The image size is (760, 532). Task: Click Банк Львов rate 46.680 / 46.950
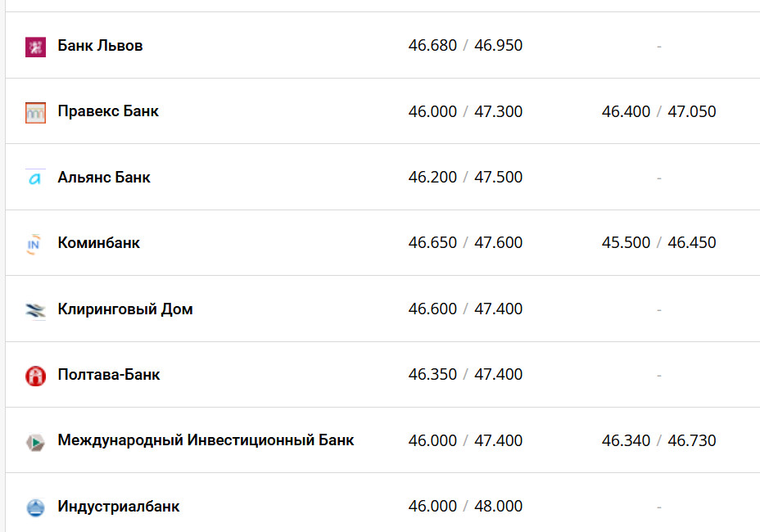point(465,46)
